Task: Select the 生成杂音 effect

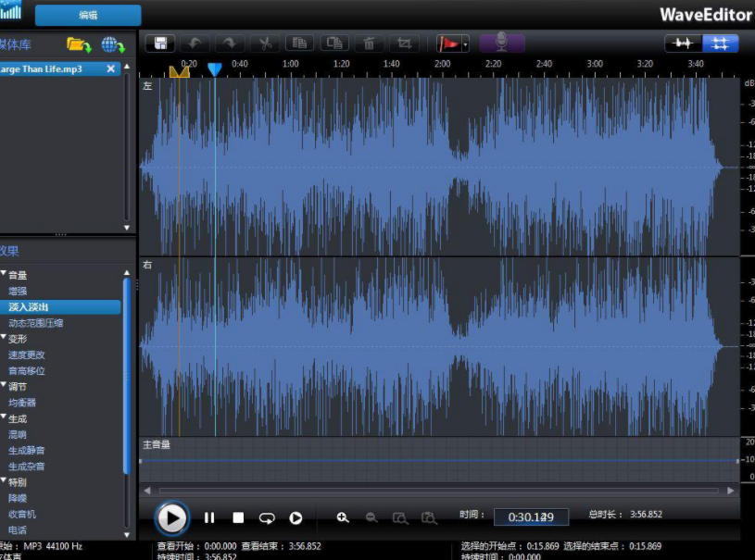Action: click(27, 467)
